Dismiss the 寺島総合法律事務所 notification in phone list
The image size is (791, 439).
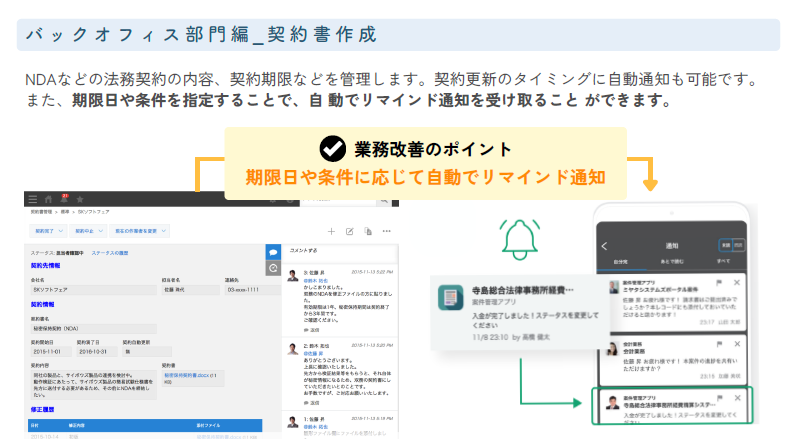point(738,398)
